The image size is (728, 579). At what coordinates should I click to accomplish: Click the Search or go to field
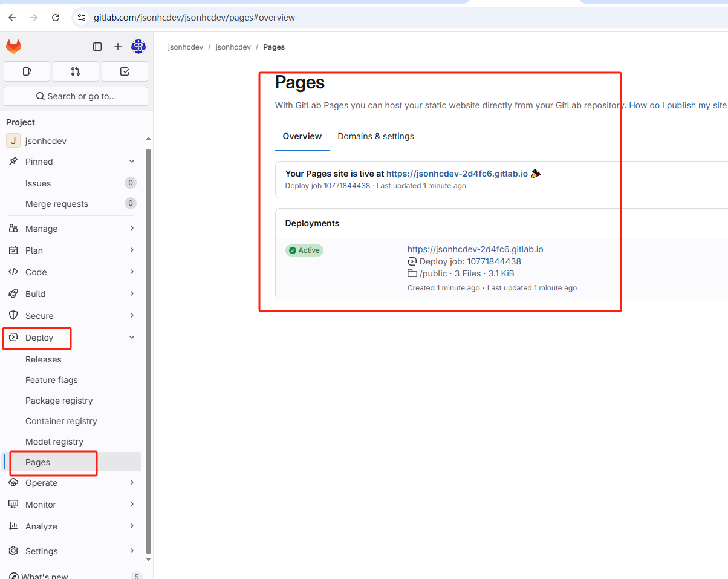click(x=76, y=96)
